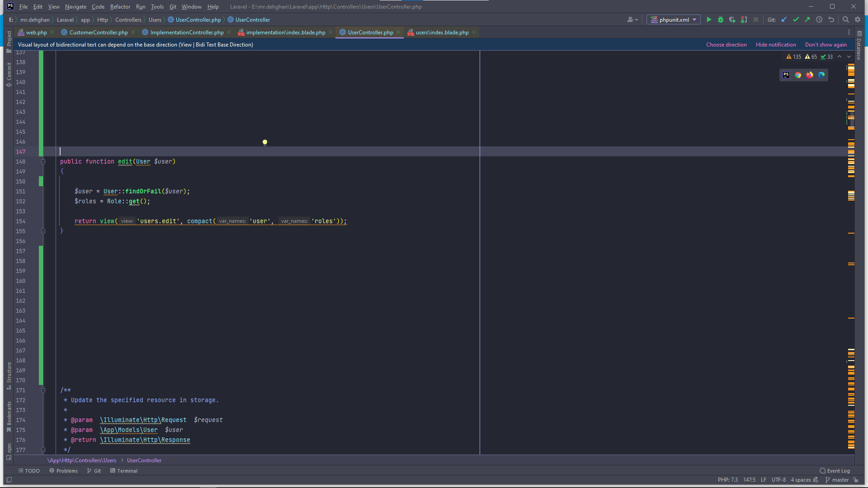Click Hide notification link
The image size is (868, 488).
[776, 45]
